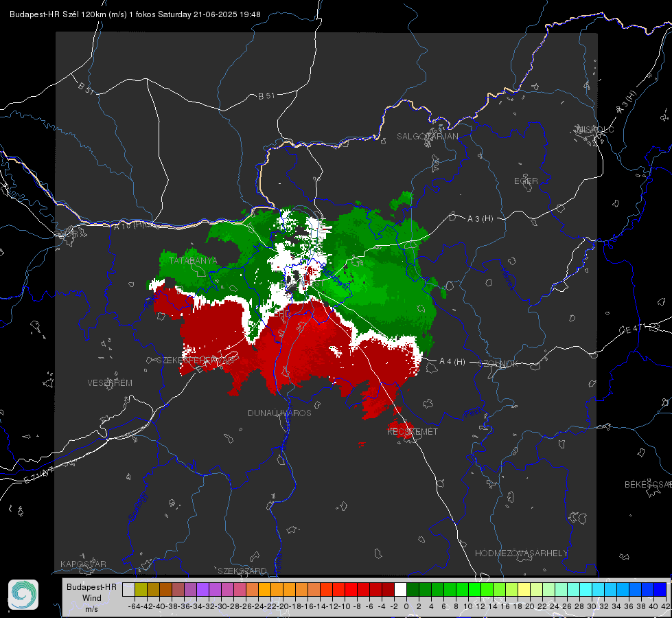The height and width of the screenshot is (618, 672).
Task: Click the TATABANYA label on the map
Action: (193, 260)
